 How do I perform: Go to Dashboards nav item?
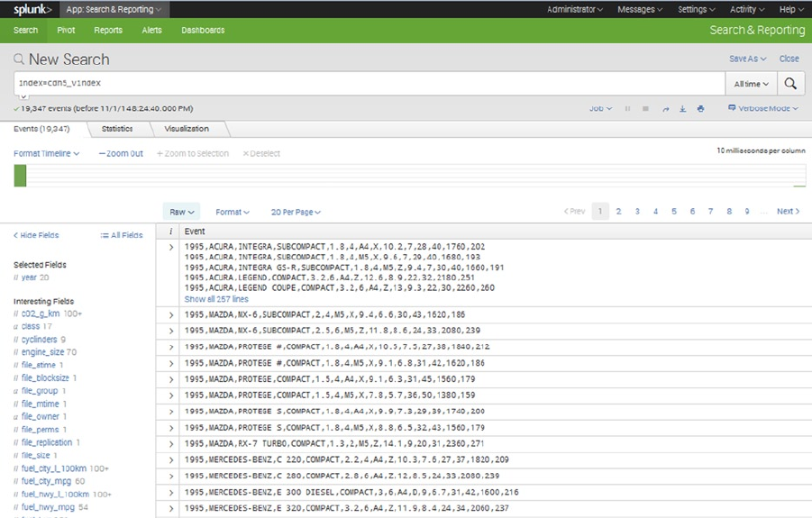click(x=203, y=30)
